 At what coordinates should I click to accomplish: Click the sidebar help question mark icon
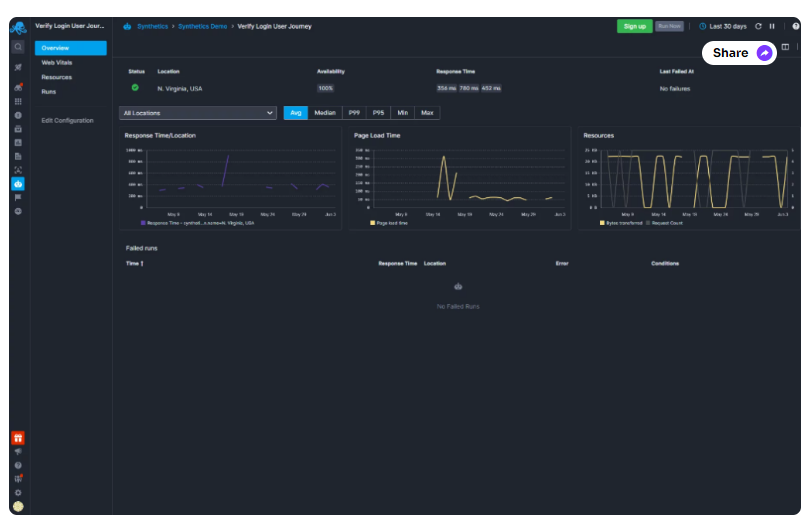[x=18, y=465]
